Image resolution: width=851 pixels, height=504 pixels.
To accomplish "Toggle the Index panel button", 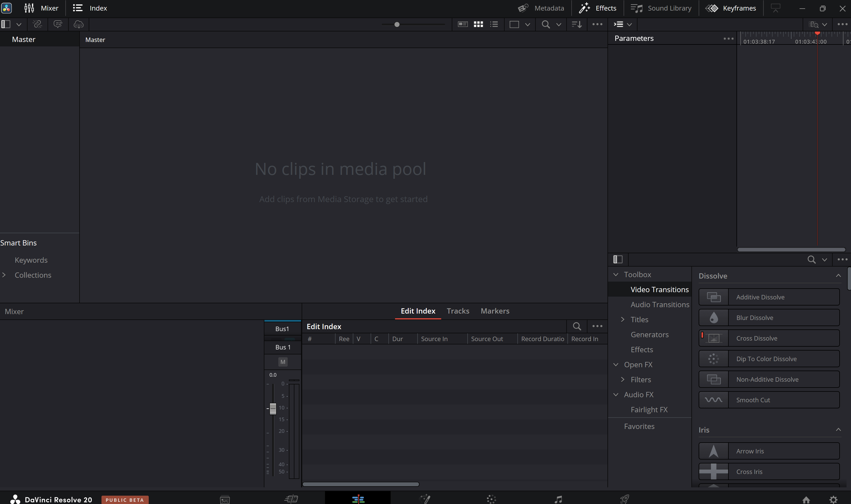I will [90, 8].
